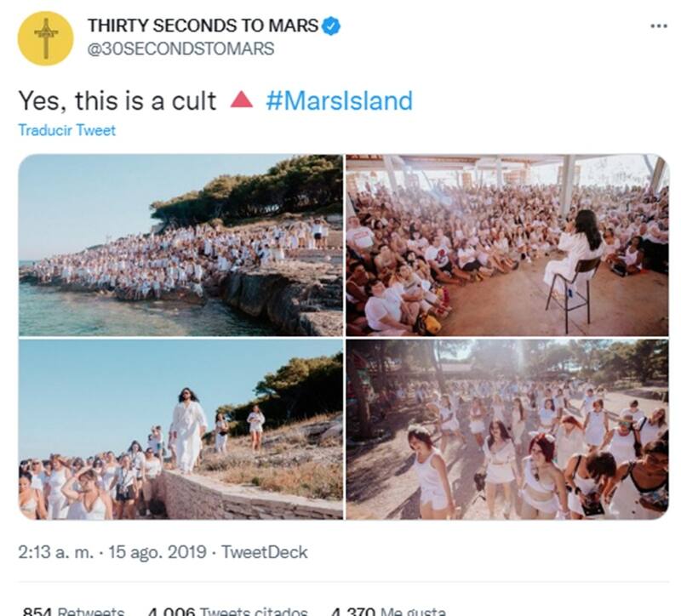Click the red triangle emoji in tweet
This screenshot has width=681, height=616.
(242, 100)
